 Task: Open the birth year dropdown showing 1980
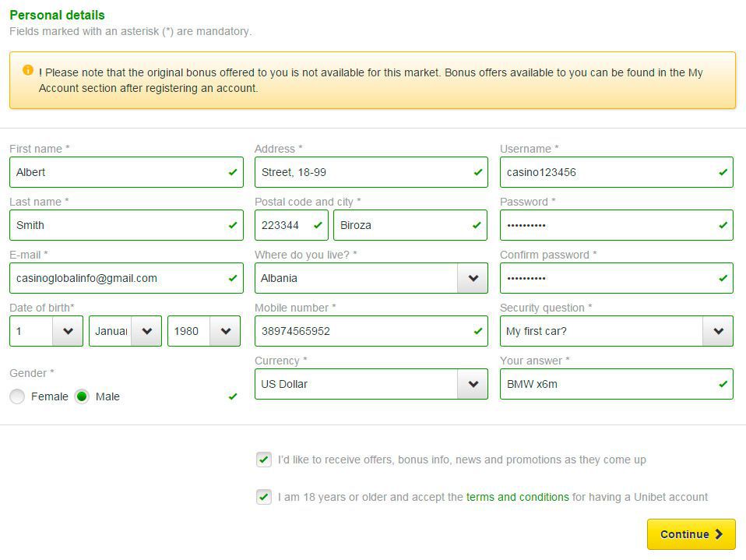[225, 331]
